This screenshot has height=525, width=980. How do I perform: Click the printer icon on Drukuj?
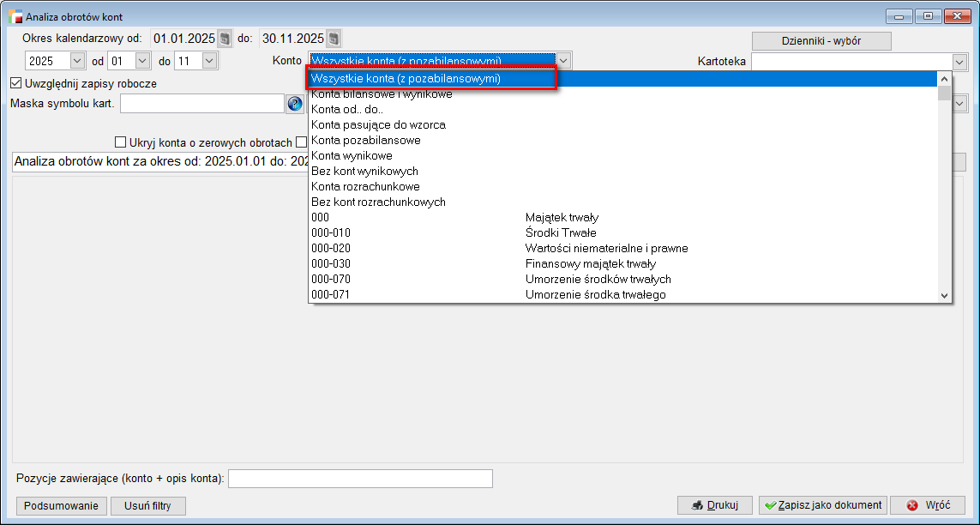tap(698, 505)
